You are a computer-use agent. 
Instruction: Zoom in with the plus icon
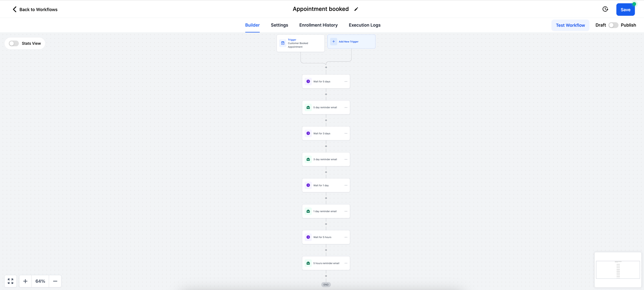pyautogui.click(x=25, y=281)
